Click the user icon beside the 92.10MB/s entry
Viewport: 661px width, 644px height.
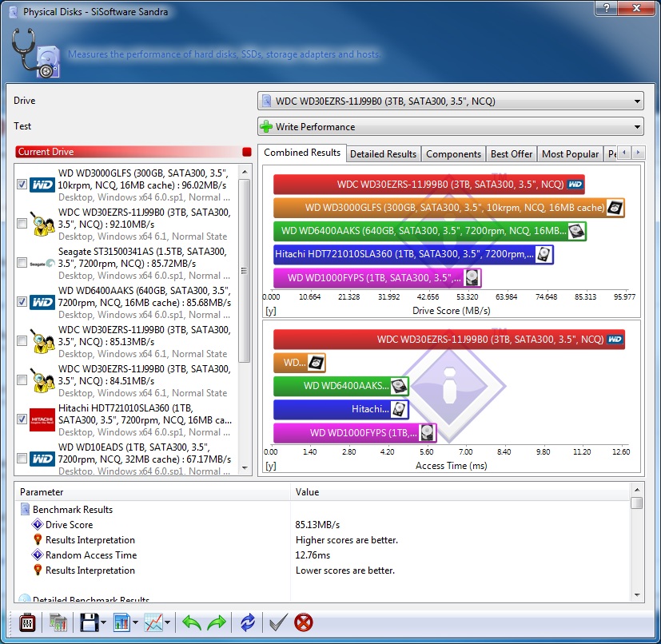coord(42,224)
